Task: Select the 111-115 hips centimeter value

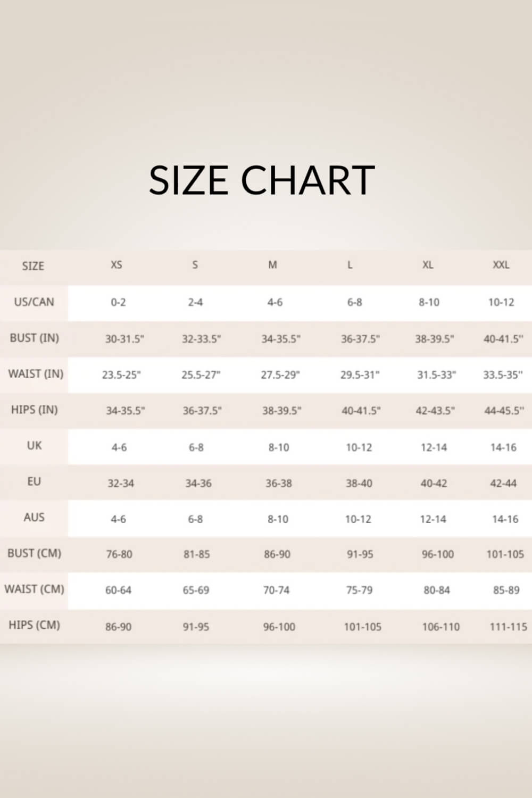Action: tap(508, 627)
